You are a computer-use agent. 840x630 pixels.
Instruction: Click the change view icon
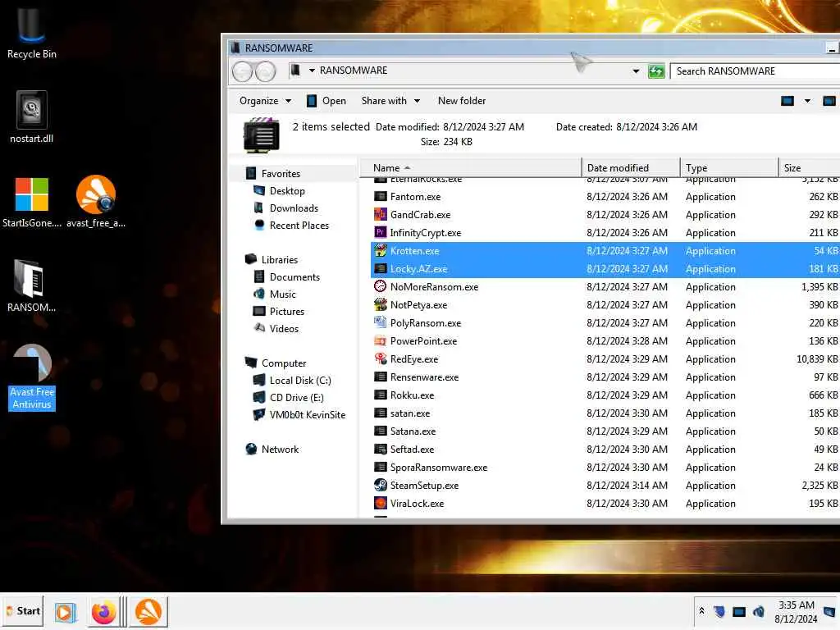point(787,101)
